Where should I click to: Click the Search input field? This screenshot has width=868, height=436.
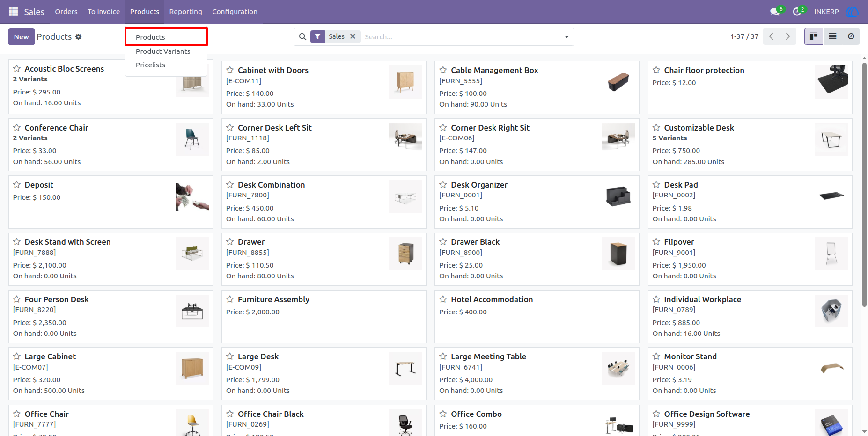click(x=460, y=36)
